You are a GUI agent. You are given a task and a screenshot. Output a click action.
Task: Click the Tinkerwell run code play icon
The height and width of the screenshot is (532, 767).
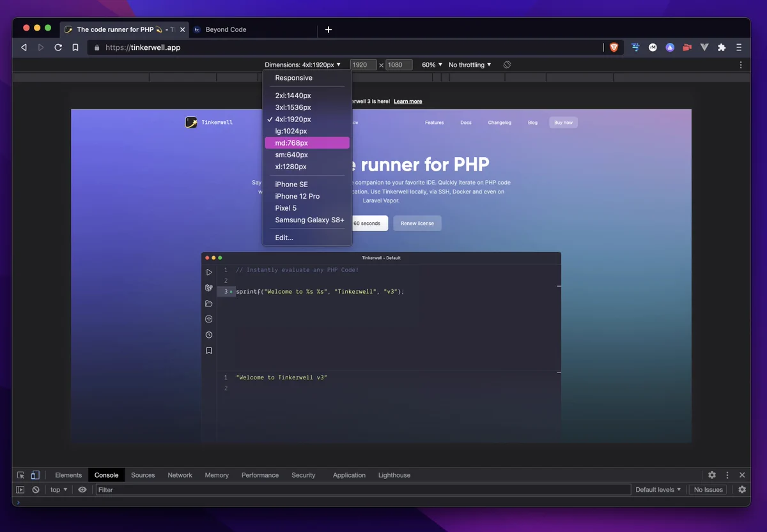point(209,272)
